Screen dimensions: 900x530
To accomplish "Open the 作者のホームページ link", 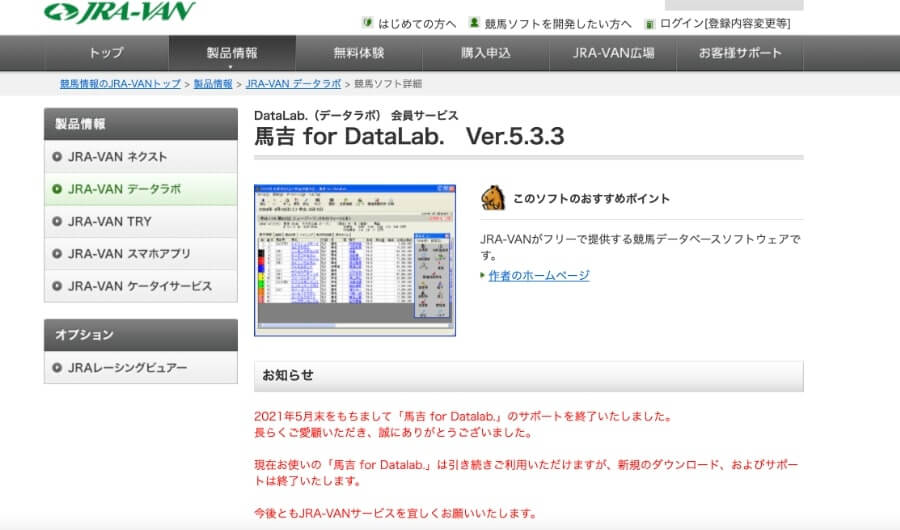I will point(539,276).
